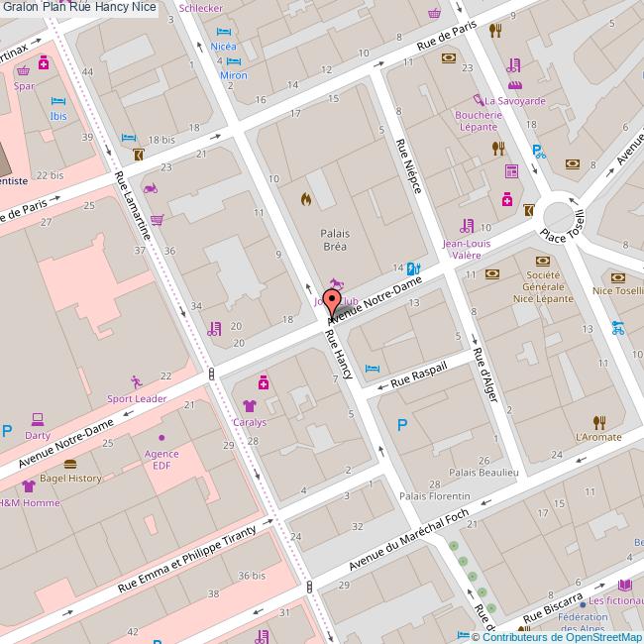Click the pharmacy icon above Caralys

pyautogui.click(x=263, y=382)
